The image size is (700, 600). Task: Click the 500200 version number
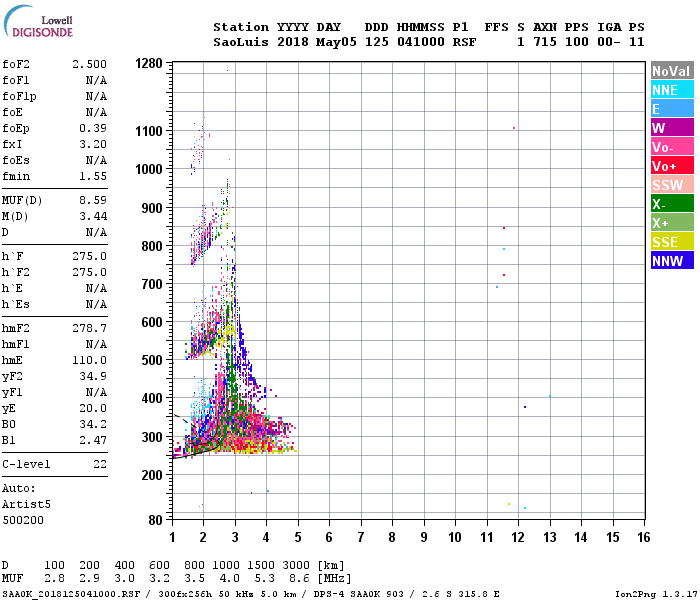click(x=23, y=521)
